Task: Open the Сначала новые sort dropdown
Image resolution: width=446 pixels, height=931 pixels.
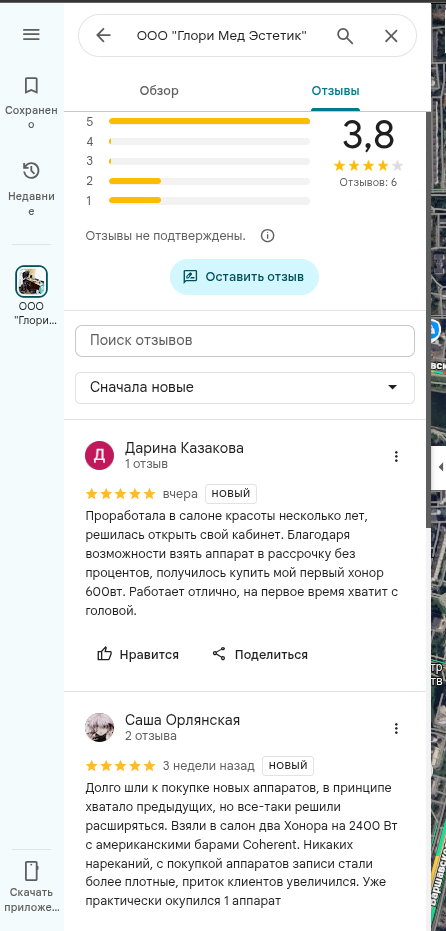Action: [x=245, y=388]
